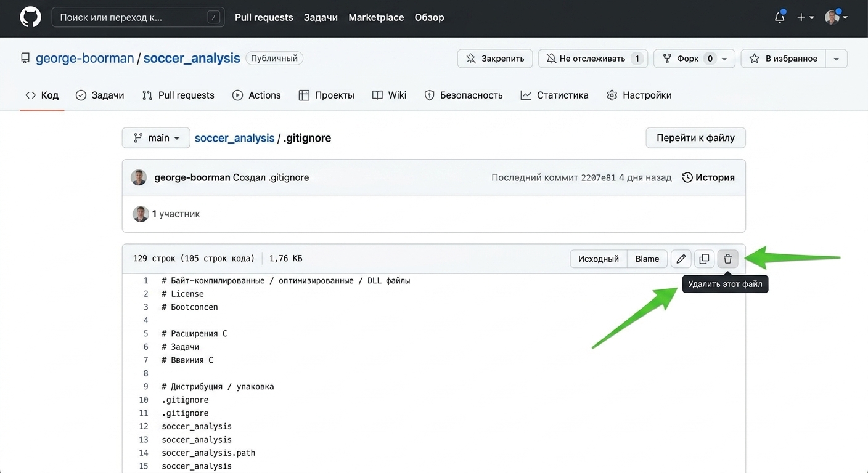Open the Создал .gitignore commit message
Image resolution: width=868 pixels, height=473 pixels.
[271, 177]
